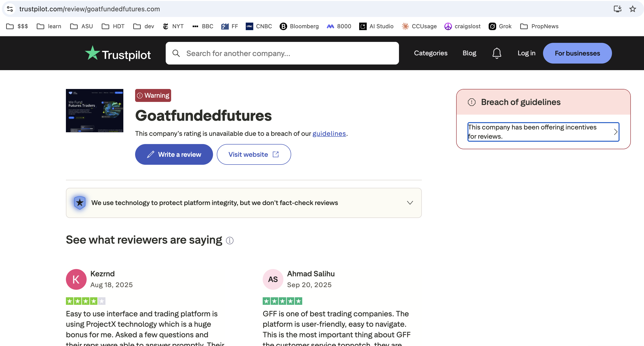The image size is (644, 346).
Task: Open the NYT bookmark
Action: coord(173,26)
